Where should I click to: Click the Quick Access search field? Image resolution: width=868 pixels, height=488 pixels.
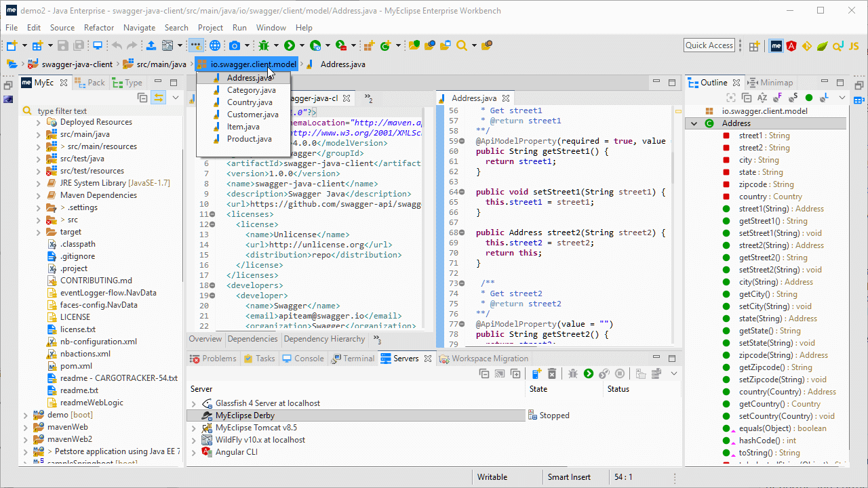[x=709, y=45]
